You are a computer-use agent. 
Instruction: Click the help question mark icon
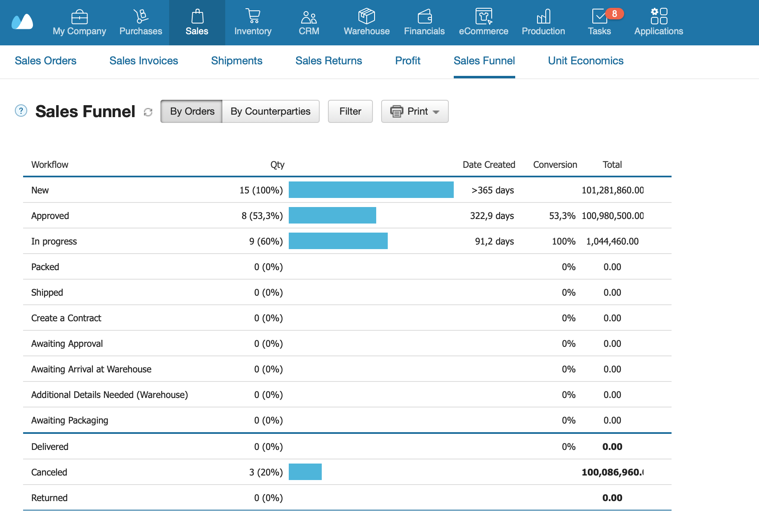click(x=21, y=111)
